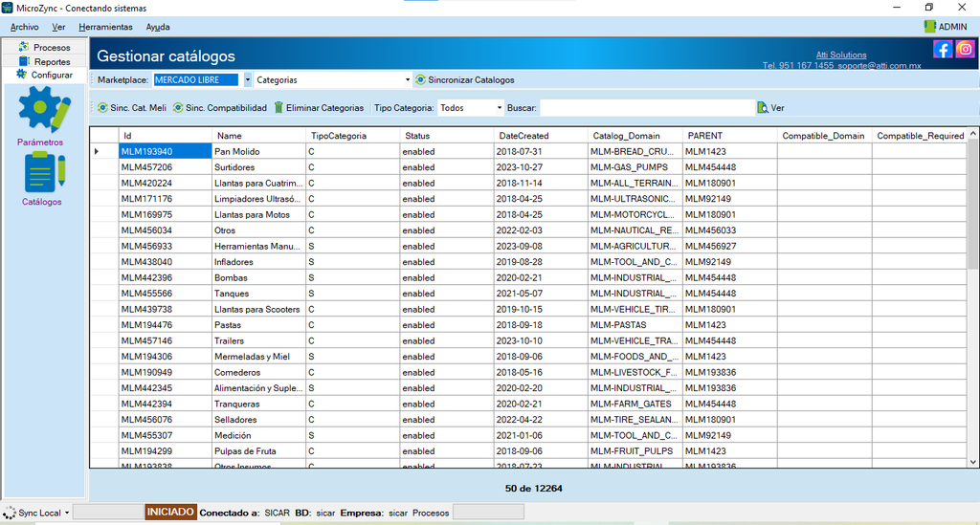
Task: Select the Infladores name cell
Action: click(258, 262)
